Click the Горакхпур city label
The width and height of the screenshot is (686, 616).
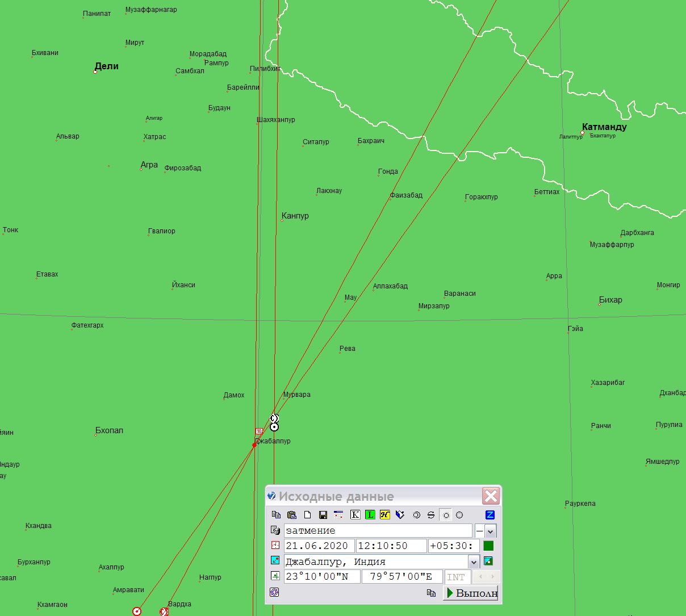(x=482, y=197)
